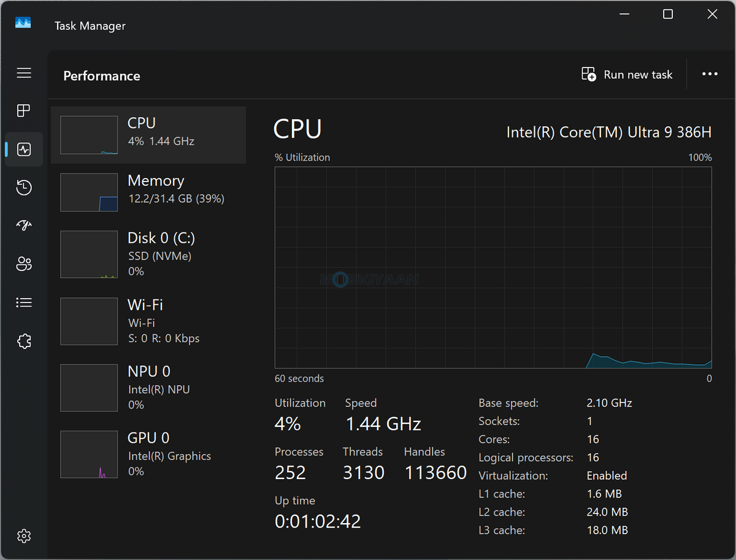The height and width of the screenshot is (560, 736).
Task: Click the Intel(R) Core(TM) Ultra 9 386H text
Action: click(609, 132)
